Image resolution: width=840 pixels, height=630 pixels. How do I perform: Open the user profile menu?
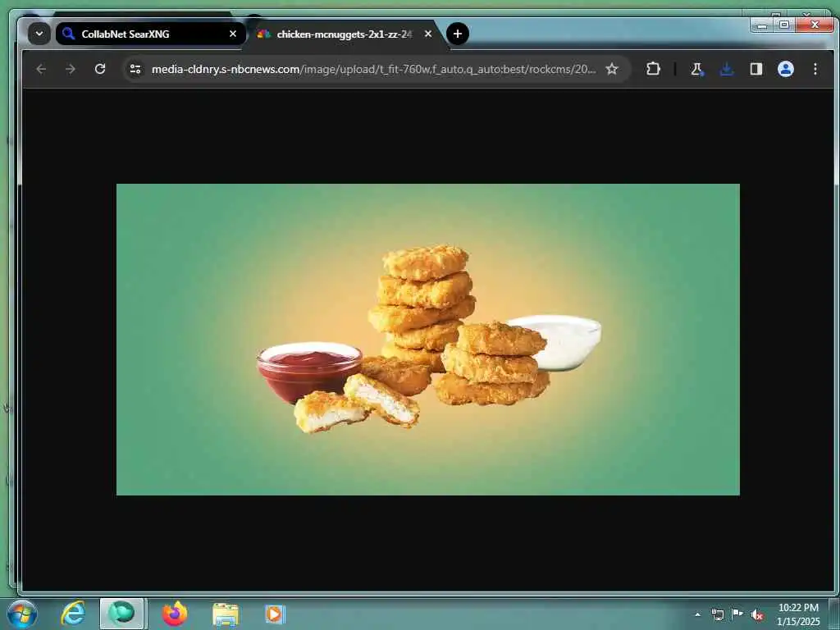(x=785, y=69)
